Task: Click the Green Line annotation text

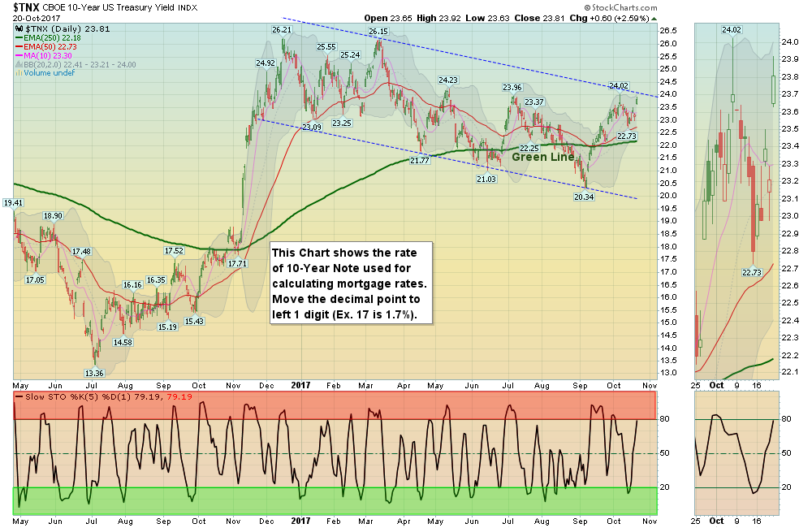Action: click(542, 157)
